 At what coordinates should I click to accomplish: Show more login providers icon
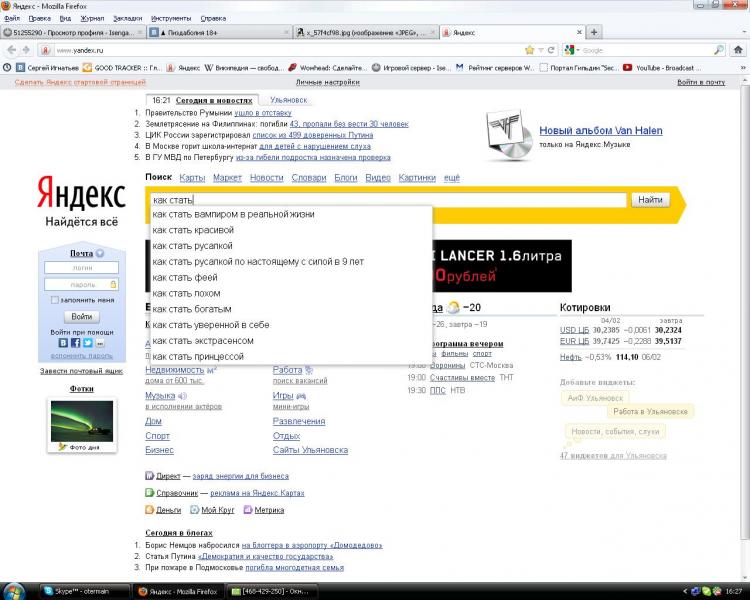click(99, 343)
